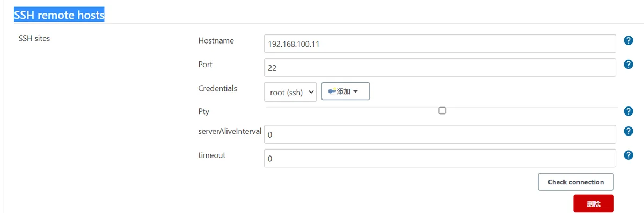
Task: Open the help icon for Hostname
Action: [628, 41]
